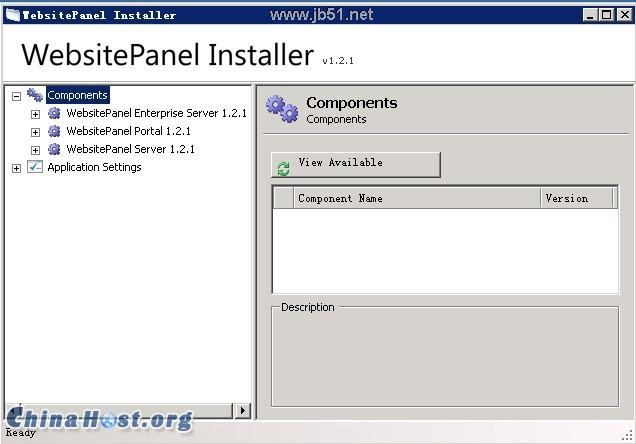Image resolution: width=636 pixels, height=444 pixels.
Task: Select WebsitePanel Portal 1.2.1 tree item
Action: (128, 132)
